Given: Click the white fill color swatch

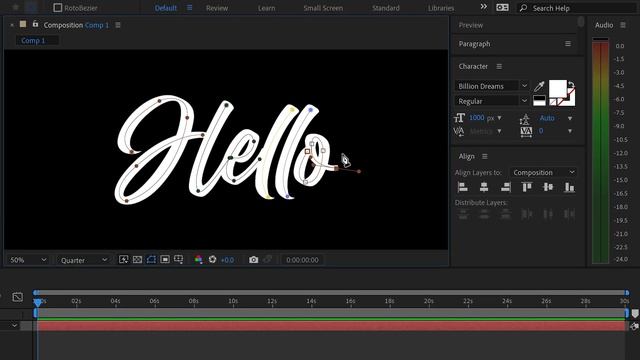Looking at the screenshot, I should coord(558,88).
